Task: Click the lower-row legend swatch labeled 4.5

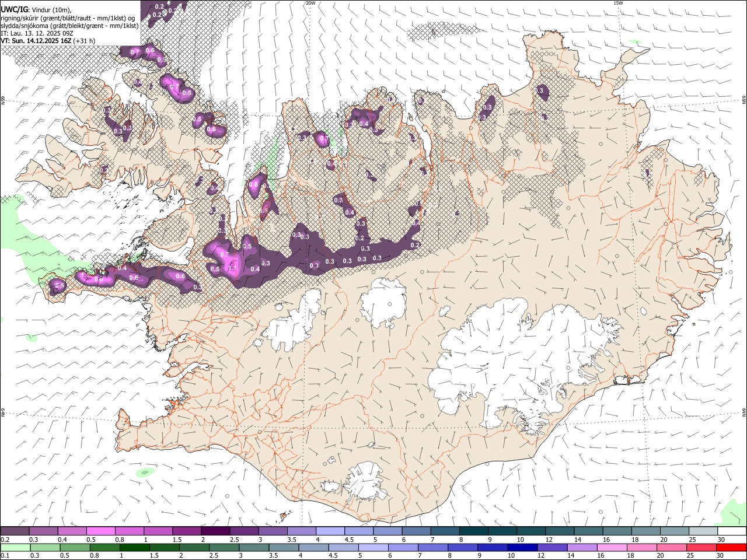Action: (x=343, y=548)
